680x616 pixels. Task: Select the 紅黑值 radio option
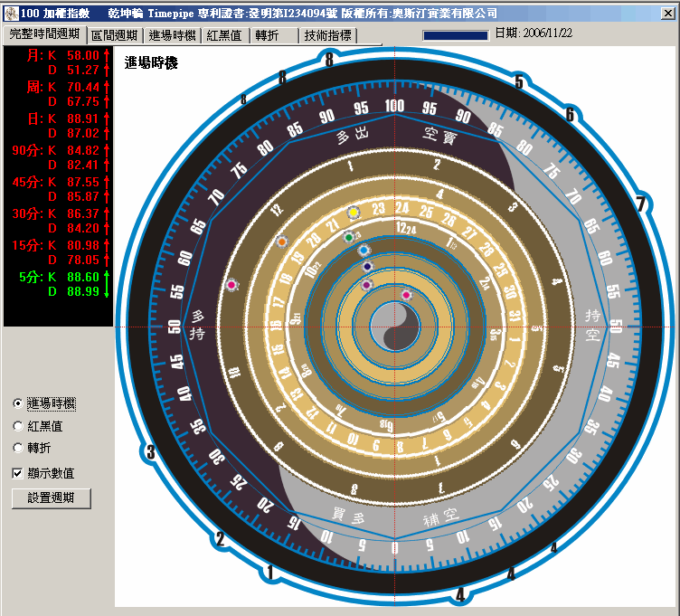[18, 425]
